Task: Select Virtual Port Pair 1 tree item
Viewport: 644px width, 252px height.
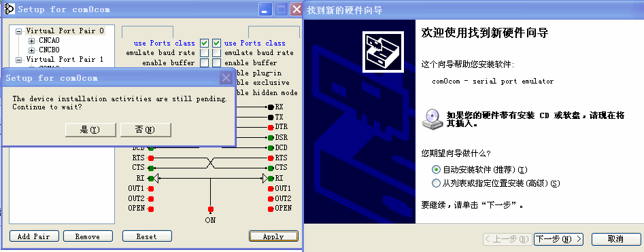Action: [65, 60]
